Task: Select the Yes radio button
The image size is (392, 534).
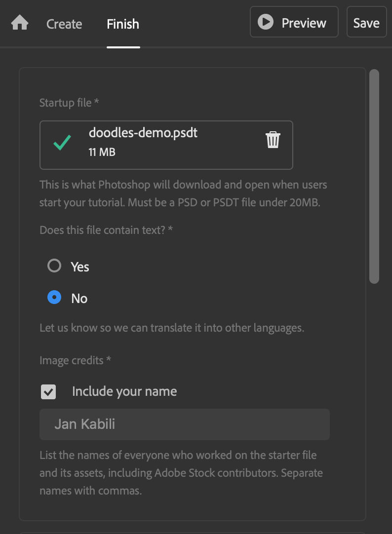Action: coord(54,266)
